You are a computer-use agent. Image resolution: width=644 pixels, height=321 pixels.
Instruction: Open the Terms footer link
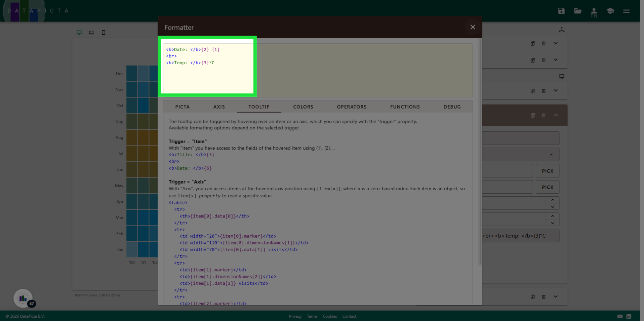(x=312, y=316)
